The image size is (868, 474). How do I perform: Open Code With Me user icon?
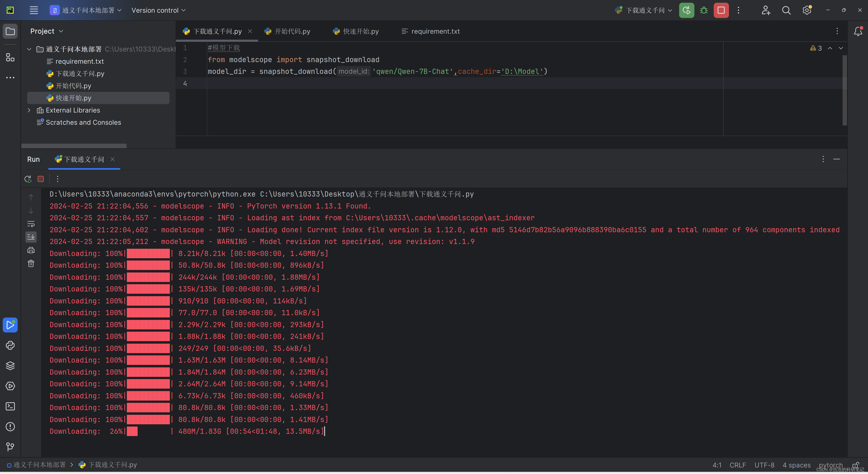(x=766, y=10)
